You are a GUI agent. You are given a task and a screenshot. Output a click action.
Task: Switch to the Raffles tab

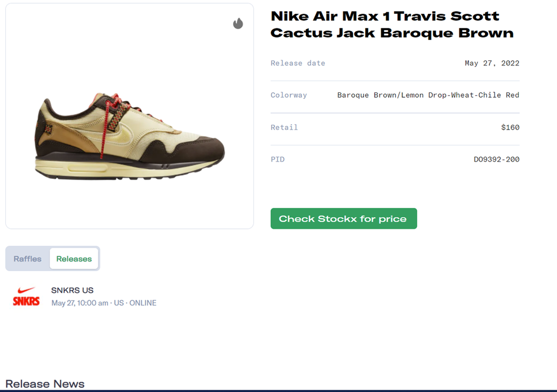click(x=27, y=259)
